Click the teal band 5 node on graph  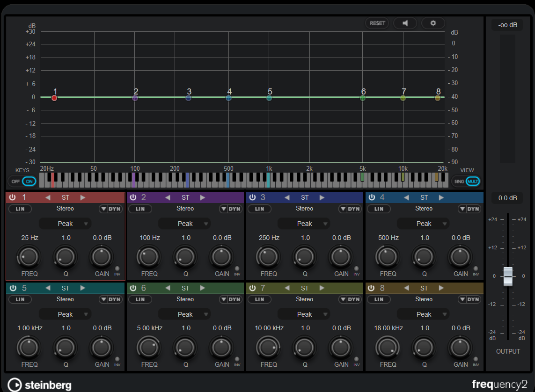(269, 98)
